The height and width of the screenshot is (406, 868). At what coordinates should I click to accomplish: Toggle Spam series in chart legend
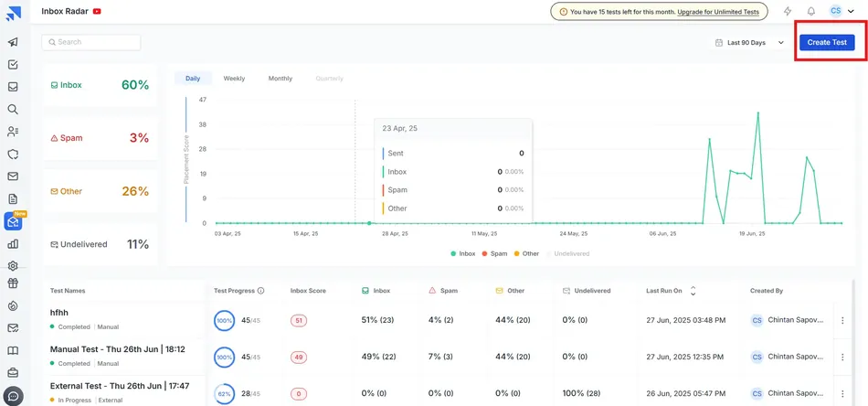tap(494, 253)
